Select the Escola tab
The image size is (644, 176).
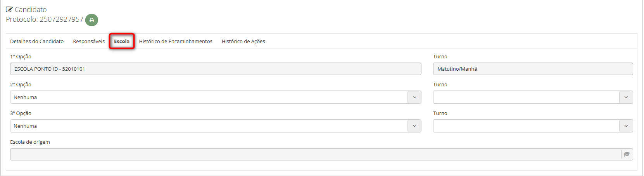(122, 41)
